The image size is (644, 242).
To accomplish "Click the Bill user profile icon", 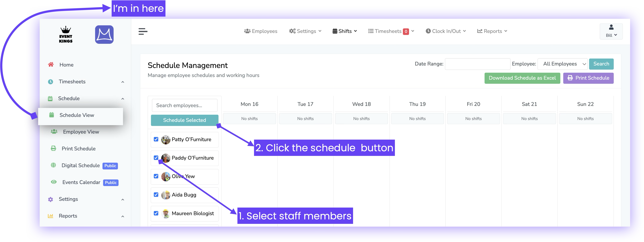I will [611, 27].
